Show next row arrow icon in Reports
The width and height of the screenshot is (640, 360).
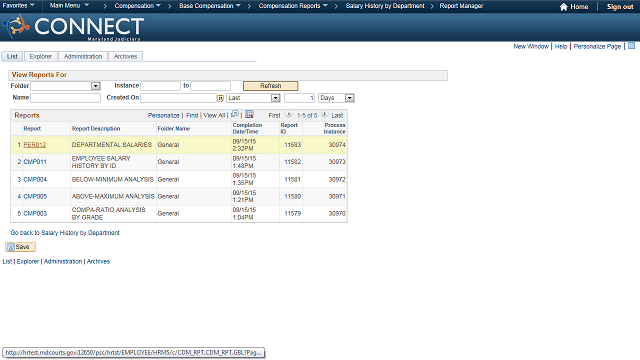point(324,115)
